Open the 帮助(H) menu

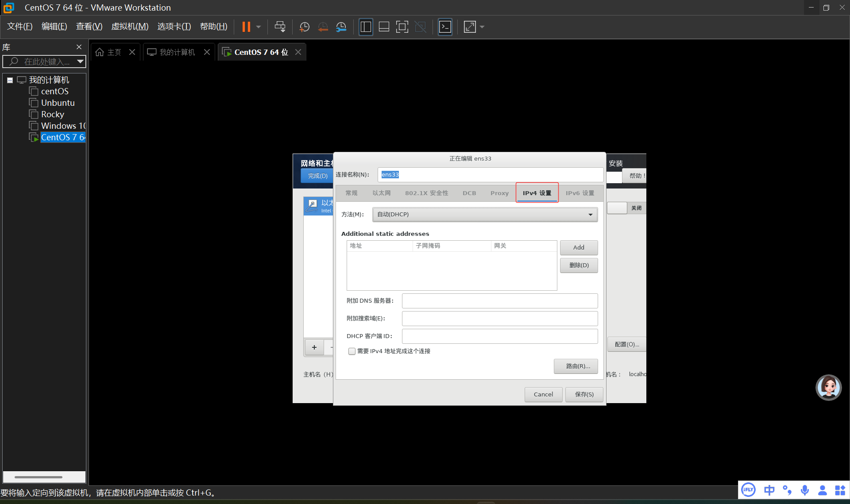pos(213,27)
